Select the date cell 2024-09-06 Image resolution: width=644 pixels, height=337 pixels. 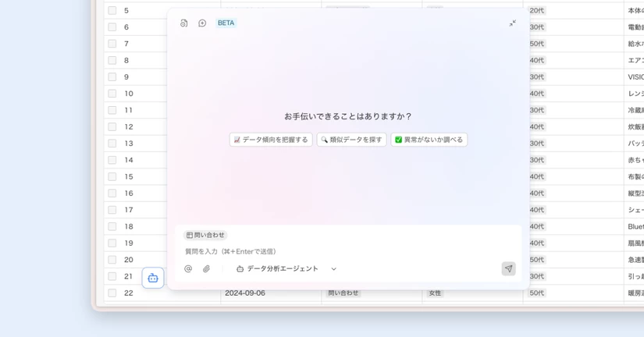coord(245,293)
